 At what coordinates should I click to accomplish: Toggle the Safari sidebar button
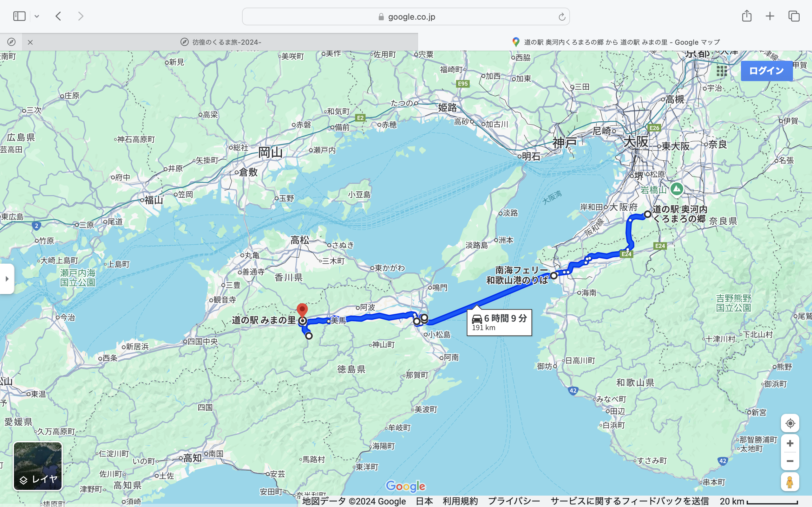(19, 16)
